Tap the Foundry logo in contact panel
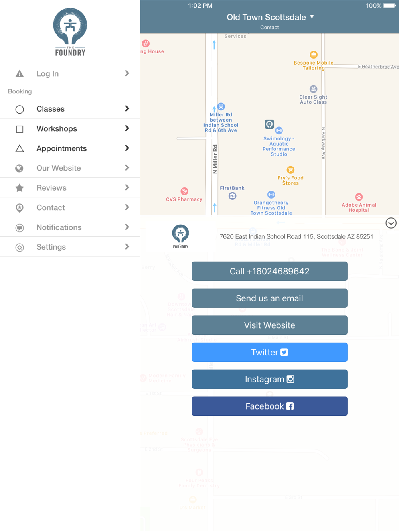The image size is (399, 532). 180,236
